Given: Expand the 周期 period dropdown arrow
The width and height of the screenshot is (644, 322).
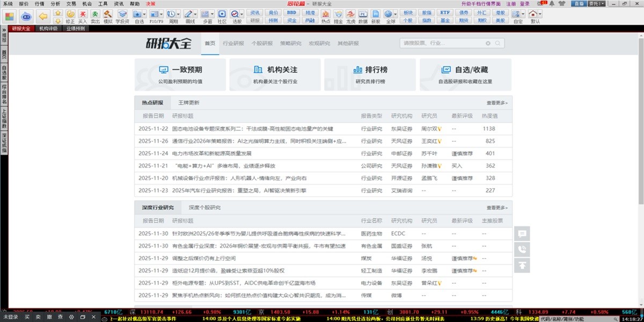Looking at the screenshot, I should pos(178,14).
